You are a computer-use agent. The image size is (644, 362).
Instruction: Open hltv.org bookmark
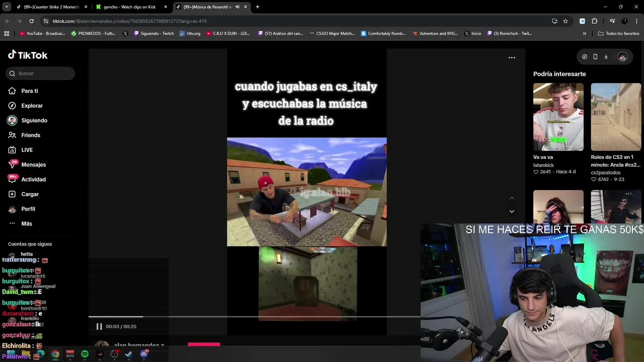[x=190, y=34]
